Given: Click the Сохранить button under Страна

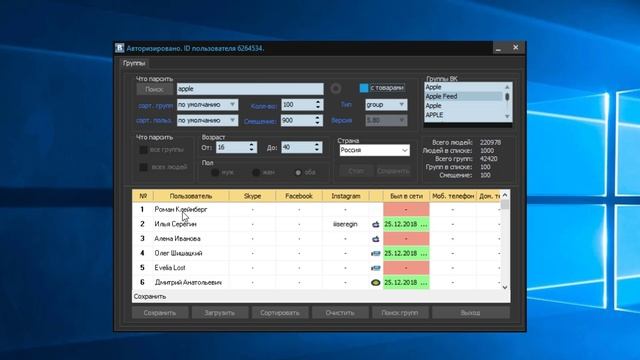Looking at the screenshot, I should coord(393,171).
